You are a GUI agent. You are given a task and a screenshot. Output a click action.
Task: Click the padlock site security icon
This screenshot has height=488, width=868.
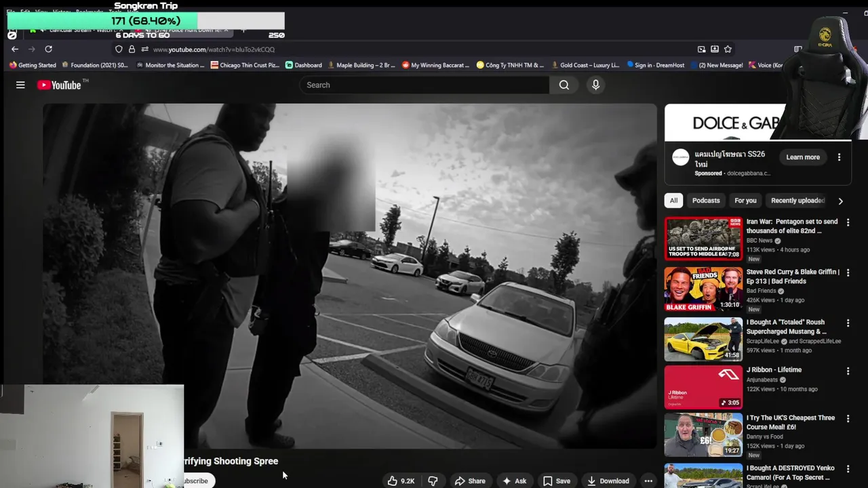132,49
